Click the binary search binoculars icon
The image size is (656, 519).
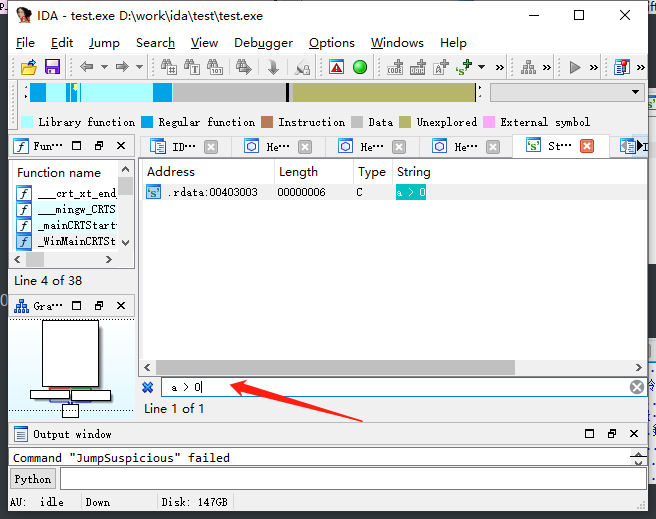tap(215, 67)
